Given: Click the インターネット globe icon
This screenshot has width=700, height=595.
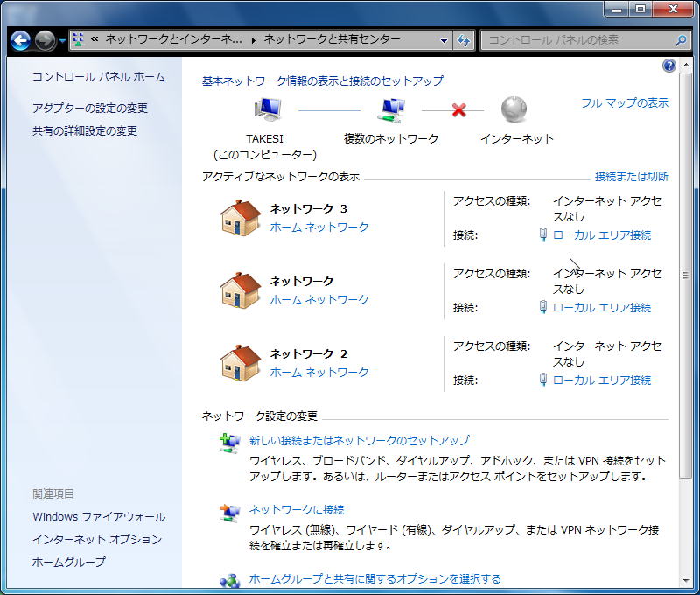Looking at the screenshot, I should 514,109.
